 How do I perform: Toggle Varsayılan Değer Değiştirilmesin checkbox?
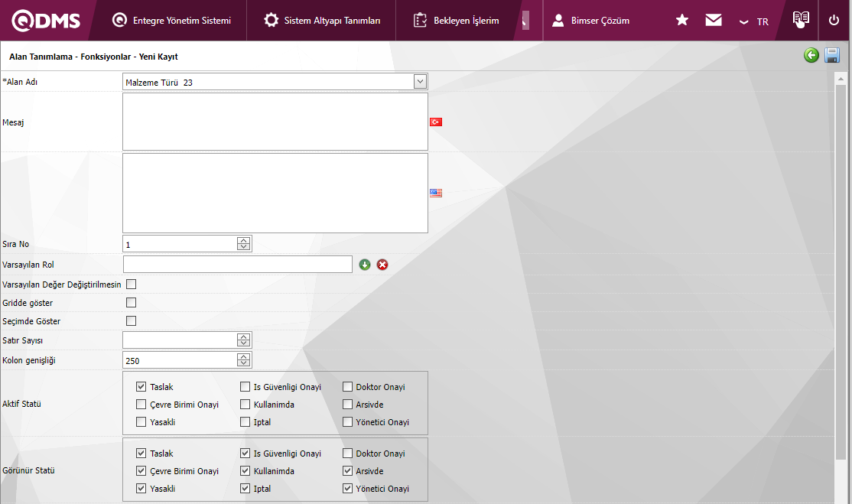pos(131,284)
